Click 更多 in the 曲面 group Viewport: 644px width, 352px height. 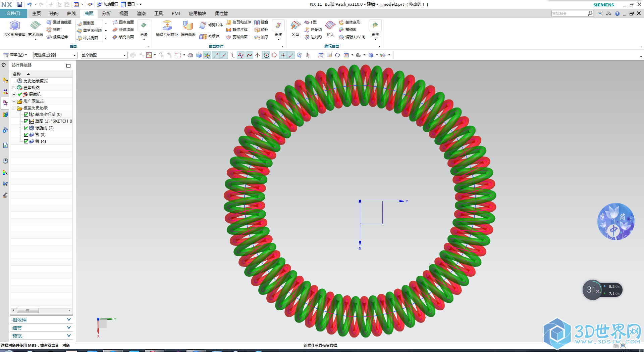click(x=144, y=30)
